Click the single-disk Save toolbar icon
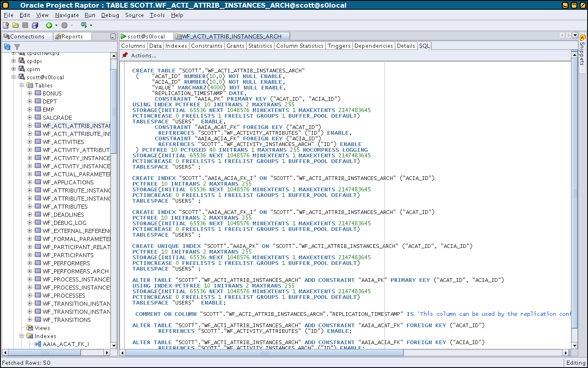Screen dimensions: 588x368 pyautogui.click(x=25, y=25)
